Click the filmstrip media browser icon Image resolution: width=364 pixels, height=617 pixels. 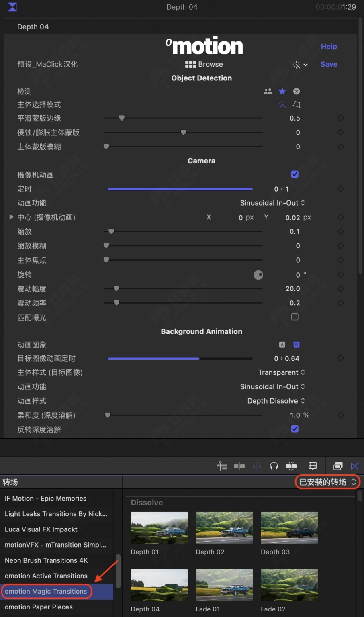point(313,466)
